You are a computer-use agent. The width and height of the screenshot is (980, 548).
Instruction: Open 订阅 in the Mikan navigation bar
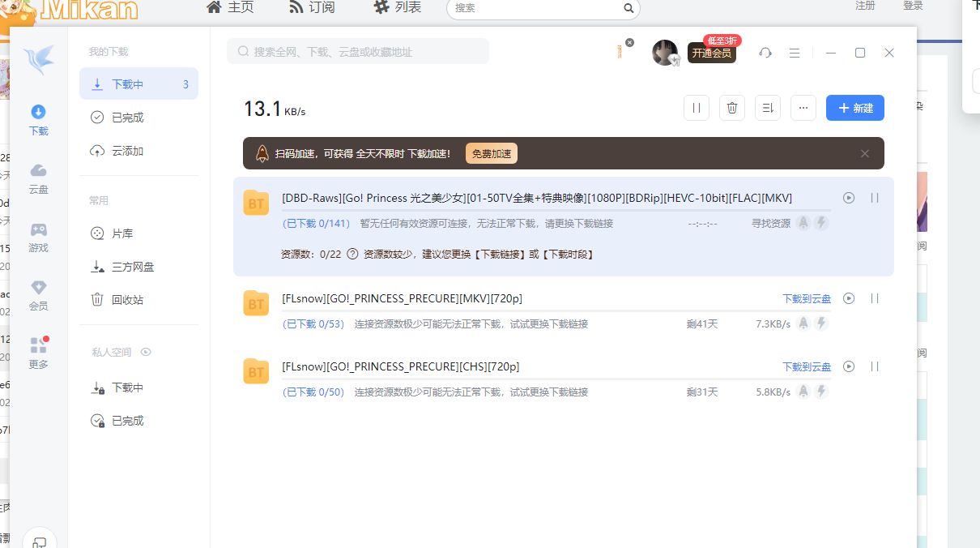(x=312, y=6)
